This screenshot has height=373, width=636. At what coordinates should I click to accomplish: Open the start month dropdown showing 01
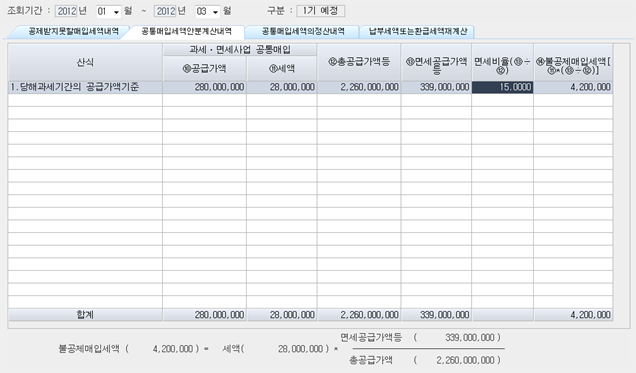[108, 11]
